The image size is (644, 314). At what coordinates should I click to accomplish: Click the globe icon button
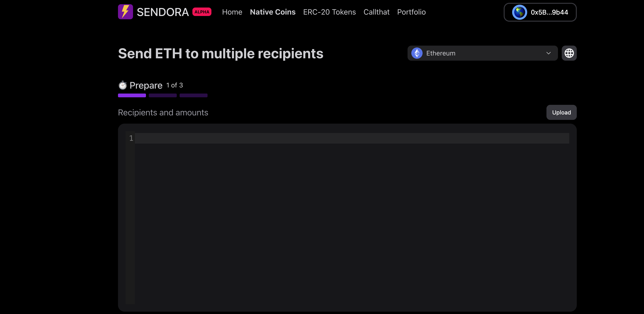tap(569, 53)
